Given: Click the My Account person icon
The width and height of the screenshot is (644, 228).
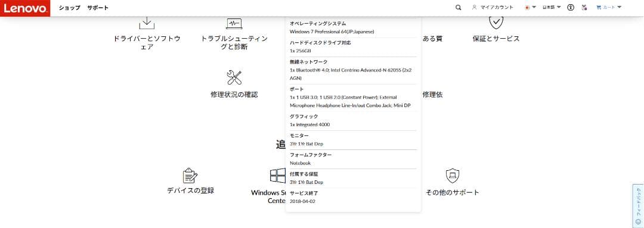Looking at the screenshot, I should (x=475, y=7).
